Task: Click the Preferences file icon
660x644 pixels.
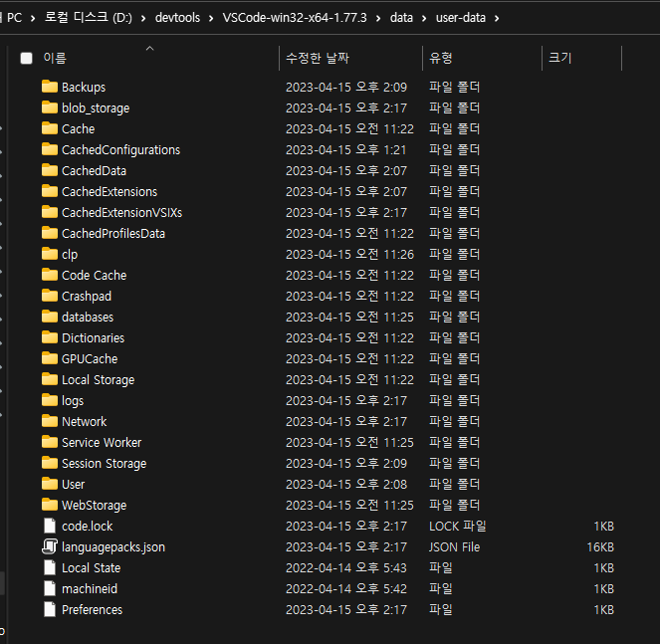Action: pyautogui.click(x=50, y=609)
